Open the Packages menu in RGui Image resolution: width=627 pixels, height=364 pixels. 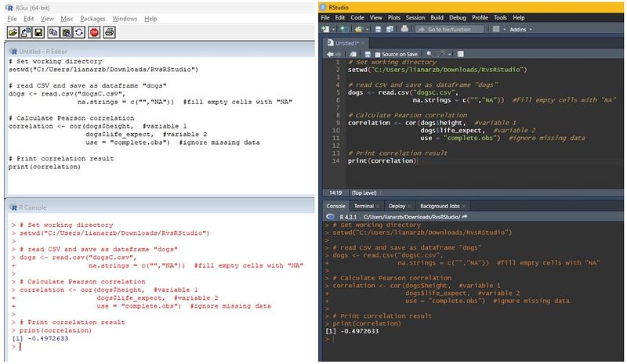click(92, 18)
